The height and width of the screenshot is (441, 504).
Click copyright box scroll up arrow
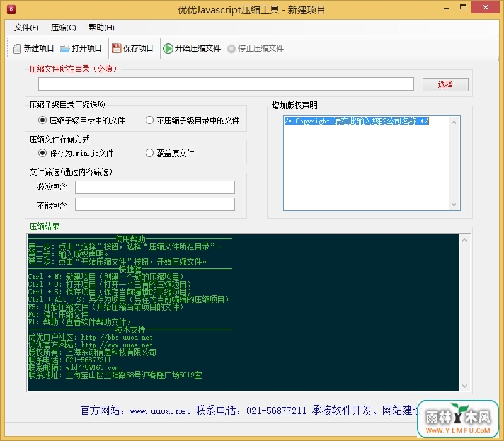[x=454, y=122]
